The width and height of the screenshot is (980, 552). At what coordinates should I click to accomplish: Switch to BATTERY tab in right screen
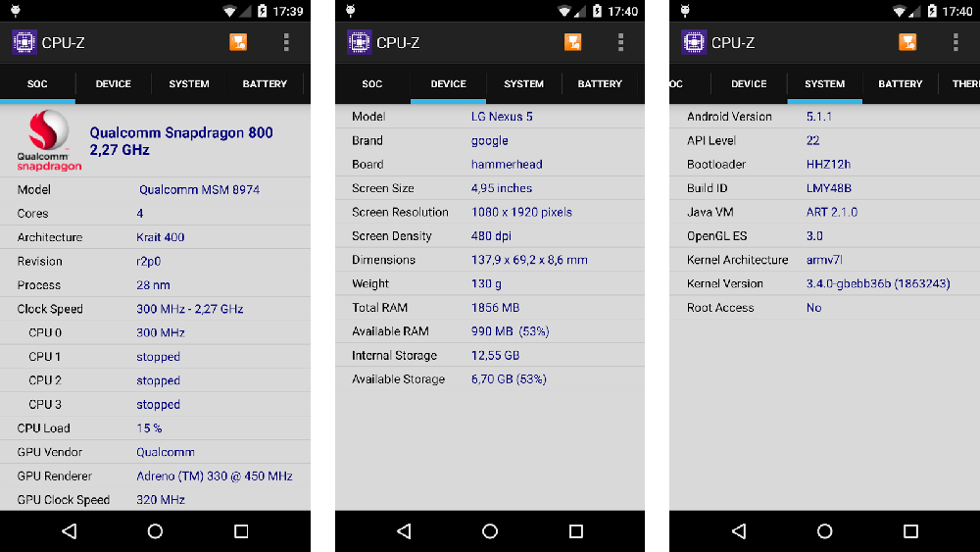pos(900,83)
